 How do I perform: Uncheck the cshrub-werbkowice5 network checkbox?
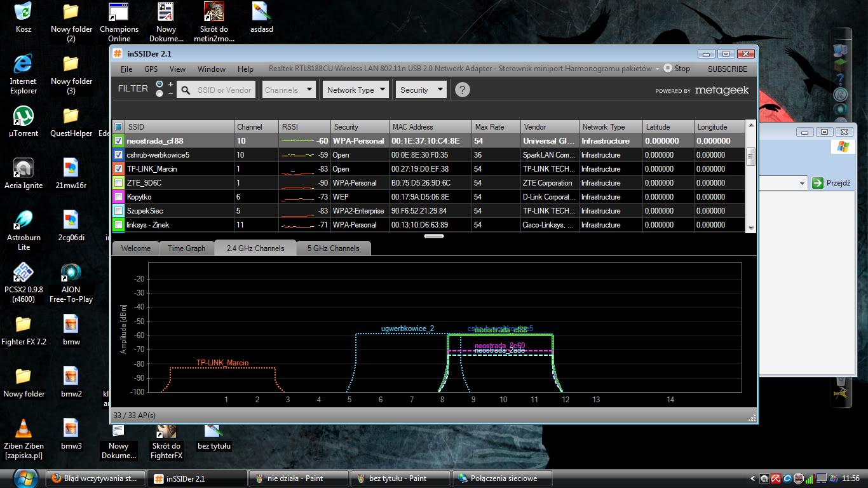tap(119, 155)
